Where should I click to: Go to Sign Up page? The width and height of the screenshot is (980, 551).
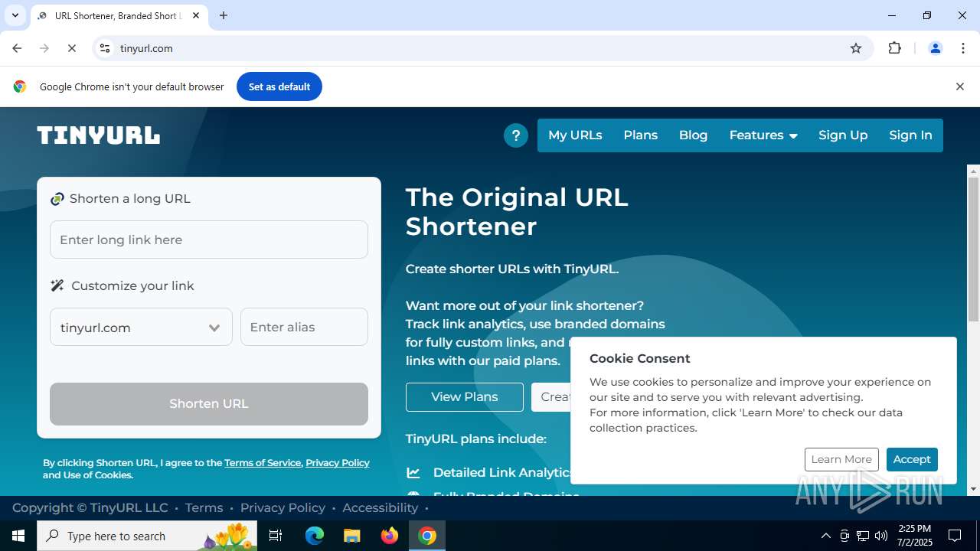pyautogui.click(x=843, y=135)
